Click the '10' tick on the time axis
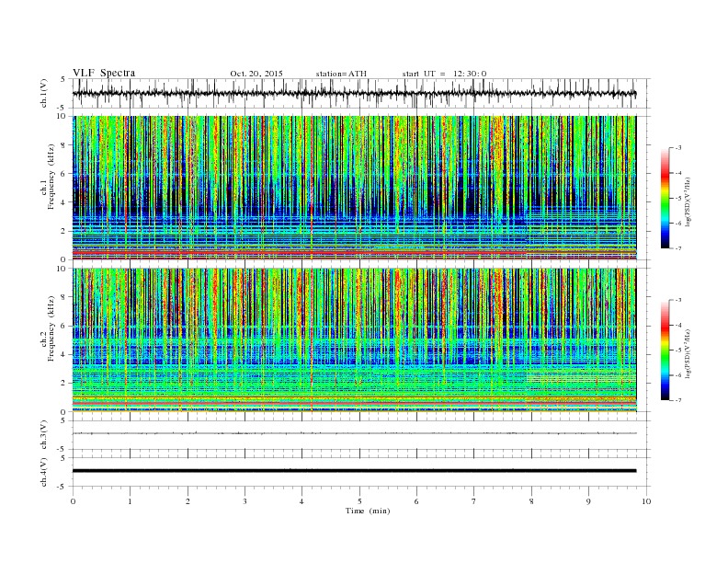Viewport: 728px width, 563px height. tap(646, 501)
